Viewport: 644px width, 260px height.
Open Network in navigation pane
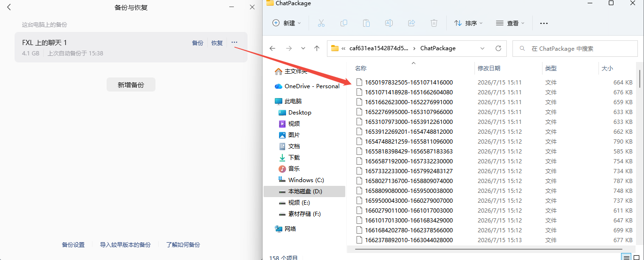[286, 229]
